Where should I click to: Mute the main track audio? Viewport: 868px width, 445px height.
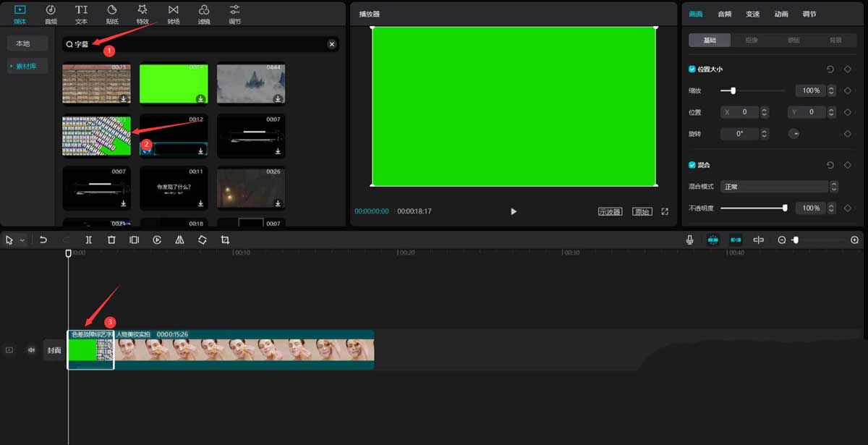pos(31,350)
